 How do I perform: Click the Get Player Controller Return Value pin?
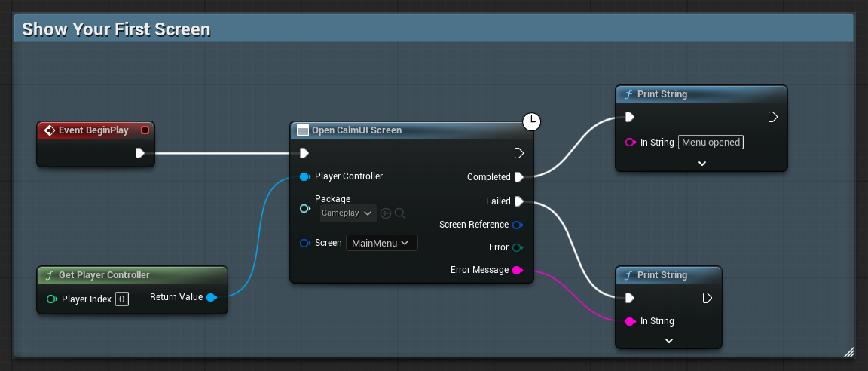tap(211, 297)
